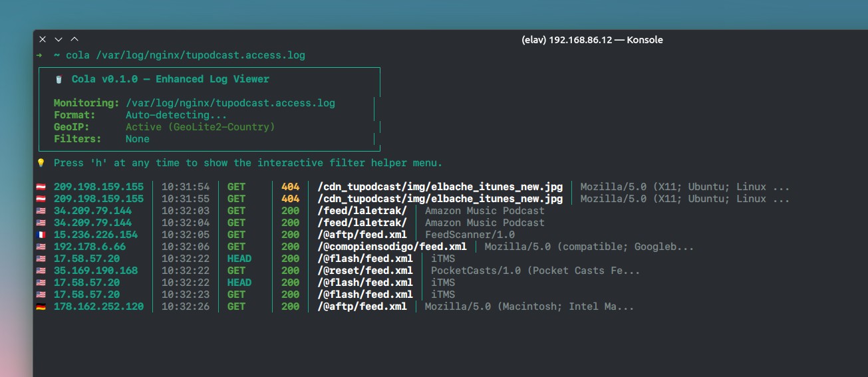Screen dimensions: 868x377
Task: Click timestamp 10:31:55
Action: tap(186, 199)
